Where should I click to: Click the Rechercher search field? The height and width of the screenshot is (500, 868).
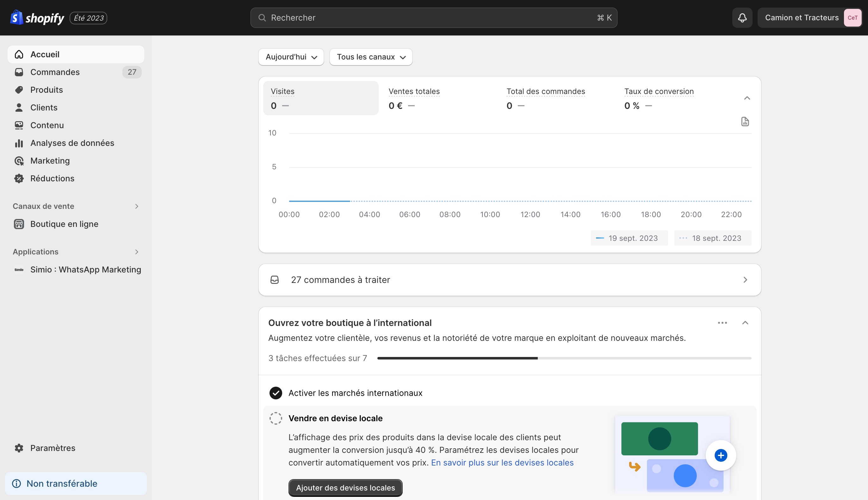[433, 18]
